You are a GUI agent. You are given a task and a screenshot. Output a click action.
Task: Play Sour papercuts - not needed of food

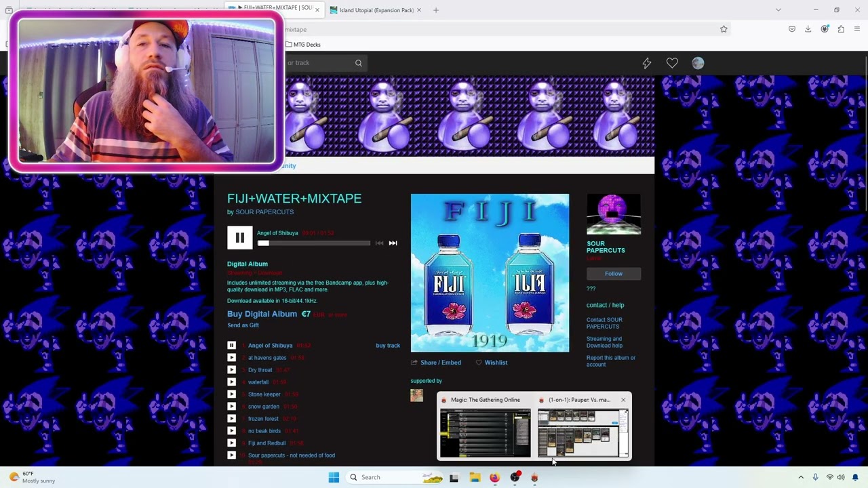231,455
